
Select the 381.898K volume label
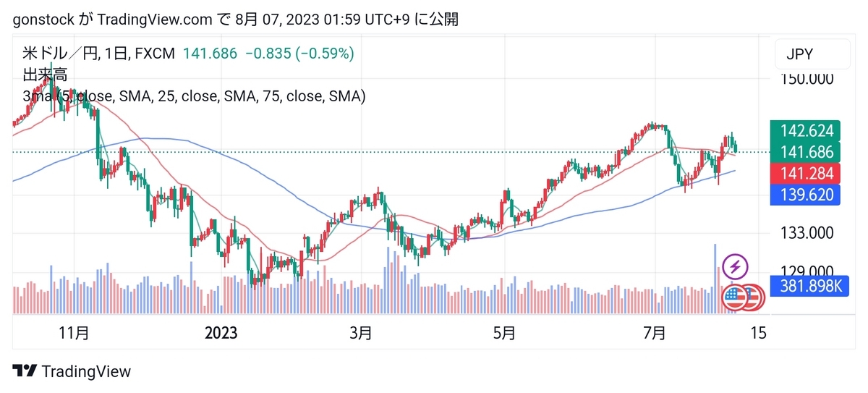click(806, 287)
